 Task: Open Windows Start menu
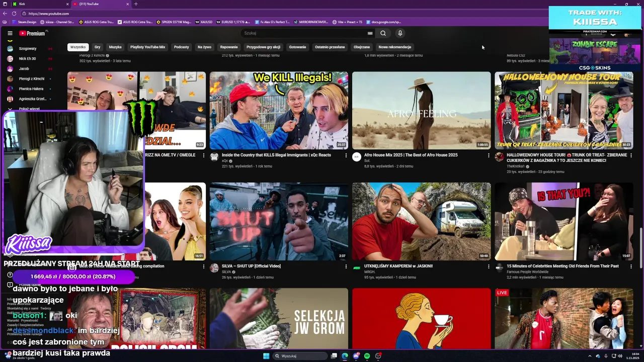(x=266, y=356)
